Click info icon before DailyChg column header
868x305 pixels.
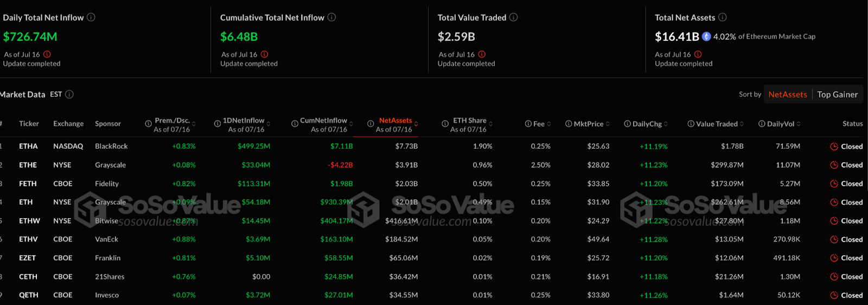[x=627, y=124]
